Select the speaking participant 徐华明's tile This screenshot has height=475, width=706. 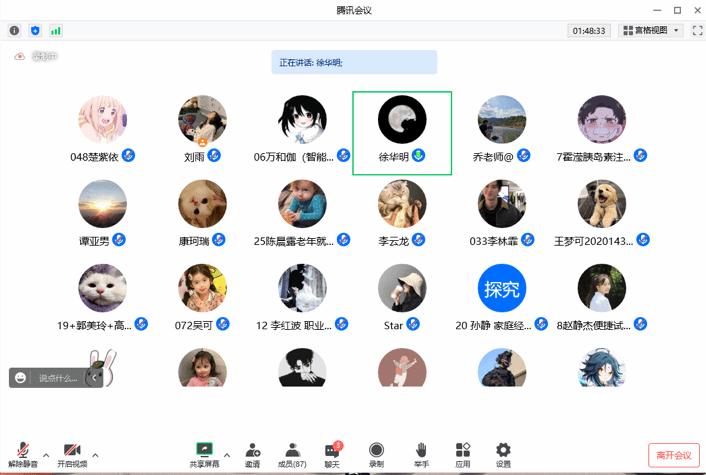[x=402, y=132]
